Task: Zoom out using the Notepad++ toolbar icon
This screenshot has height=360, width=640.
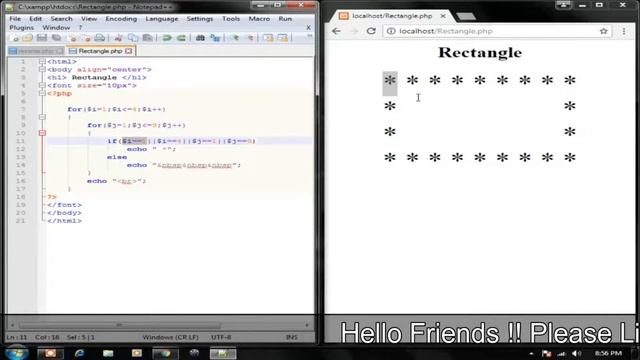Action: click(250, 38)
